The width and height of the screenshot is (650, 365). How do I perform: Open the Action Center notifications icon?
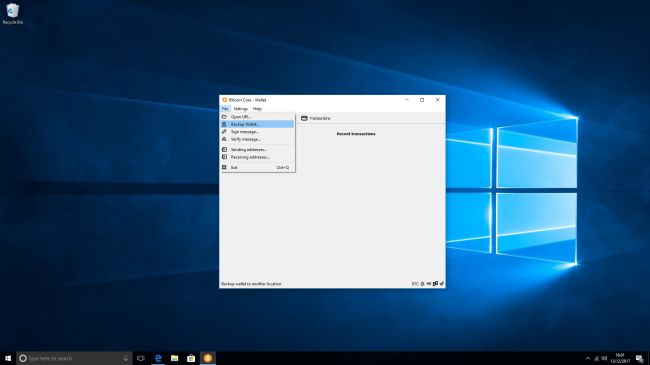coord(640,358)
